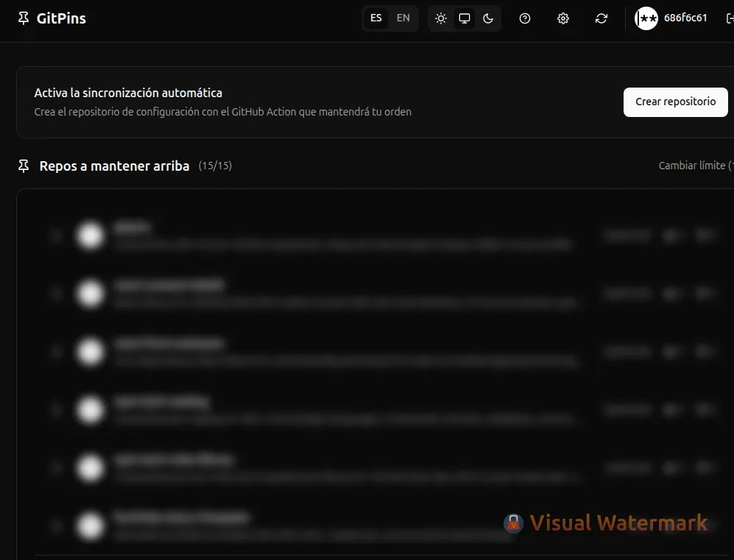Viewport: 734px width, 560px height.
Task: Switch language to EN
Action: (403, 18)
